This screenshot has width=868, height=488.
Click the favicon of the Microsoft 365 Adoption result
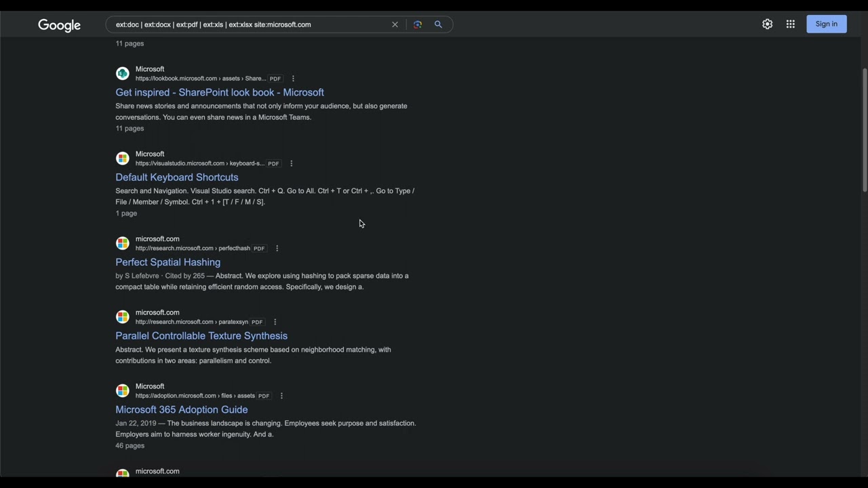(x=122, y=390)
